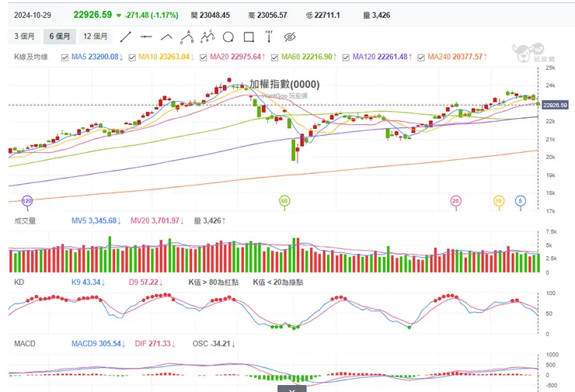Viewport: 575px width, 392px height.
Task: Toggle the hide drawings eye icon
Action: click(x=290, y=37)
